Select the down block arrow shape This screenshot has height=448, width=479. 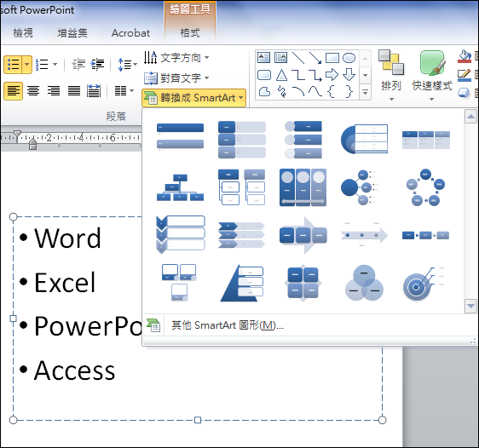click(349, 74)
